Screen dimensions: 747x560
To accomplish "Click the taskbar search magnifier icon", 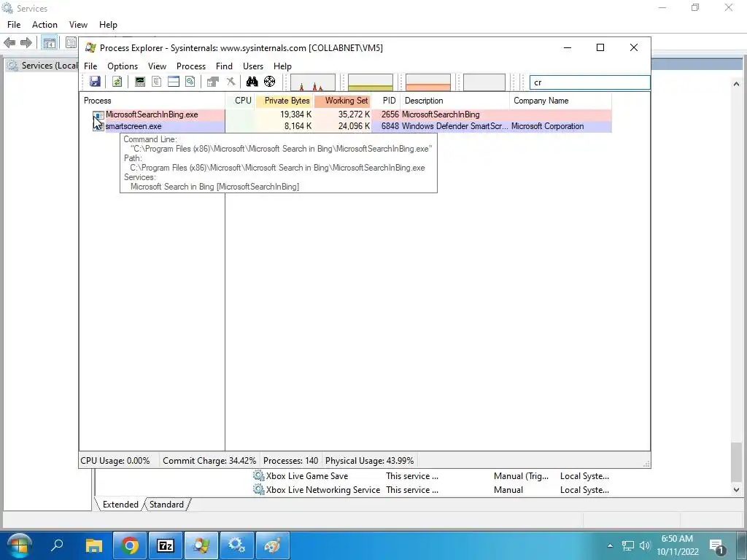I will [57, 545].
